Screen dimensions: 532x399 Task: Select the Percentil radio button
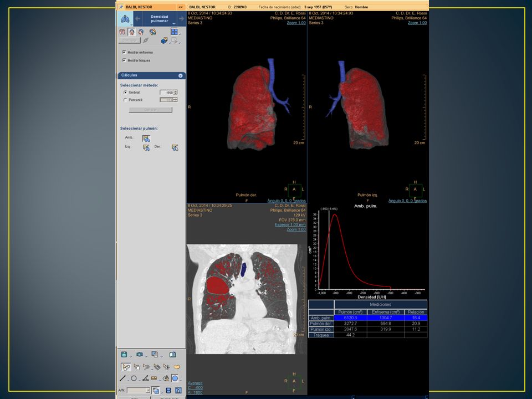pyautogui.click(x=125, y=100)
